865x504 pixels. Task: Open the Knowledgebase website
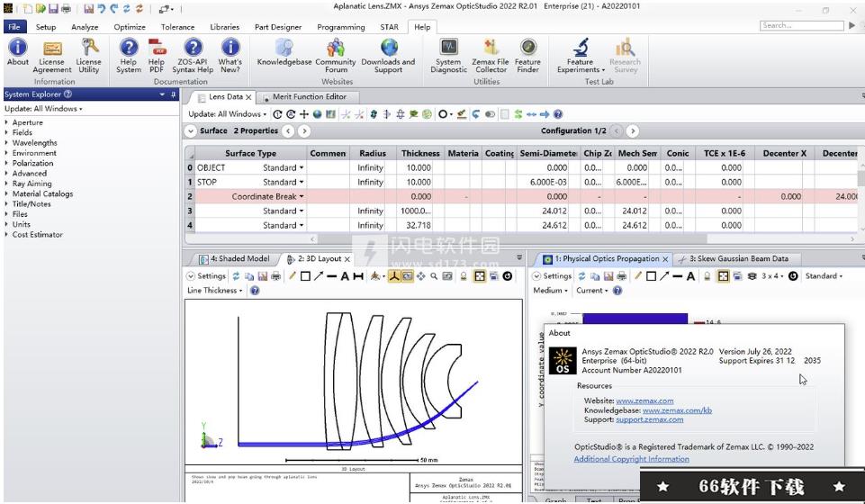(284, 52)
